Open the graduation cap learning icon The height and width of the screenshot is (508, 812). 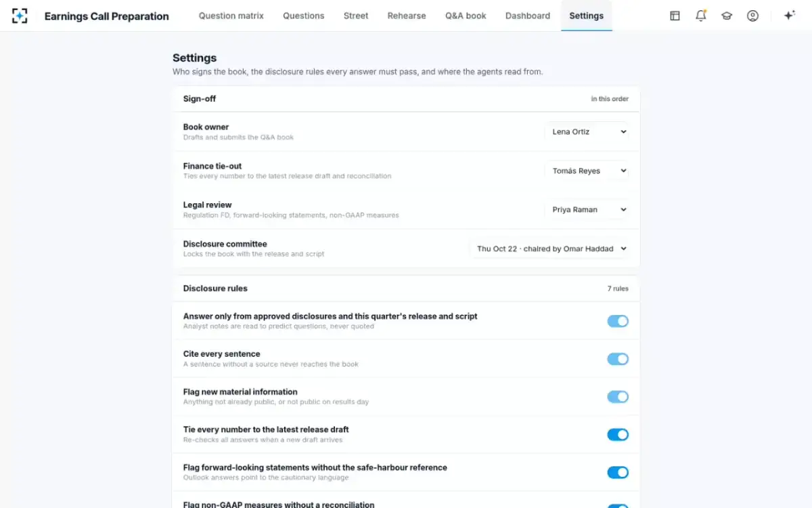(727, 16)
